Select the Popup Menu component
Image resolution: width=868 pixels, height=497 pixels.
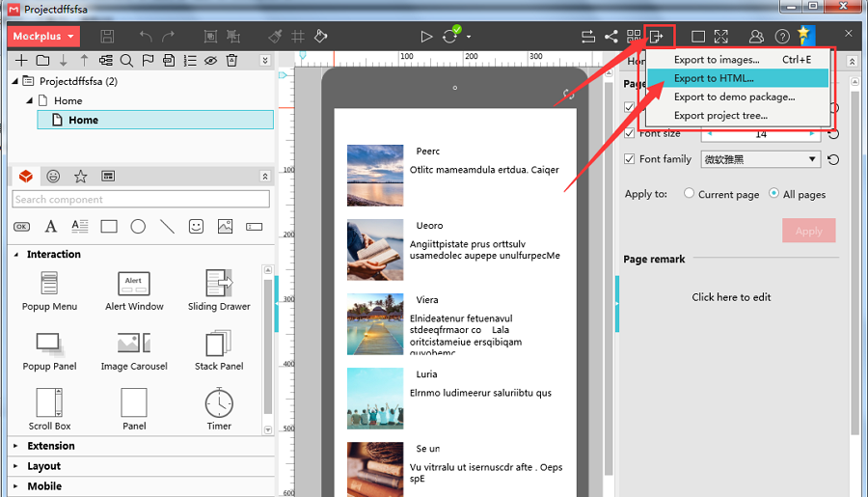click(49, 290)
